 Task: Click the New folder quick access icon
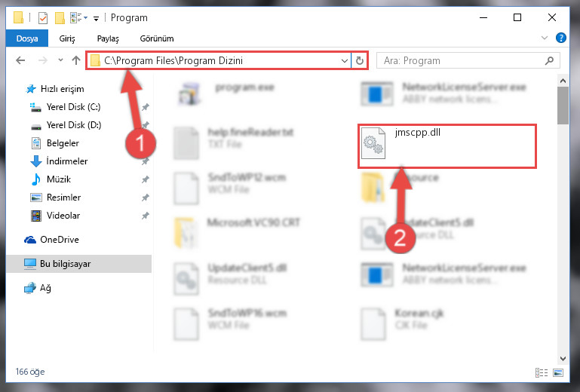point(60,18)
